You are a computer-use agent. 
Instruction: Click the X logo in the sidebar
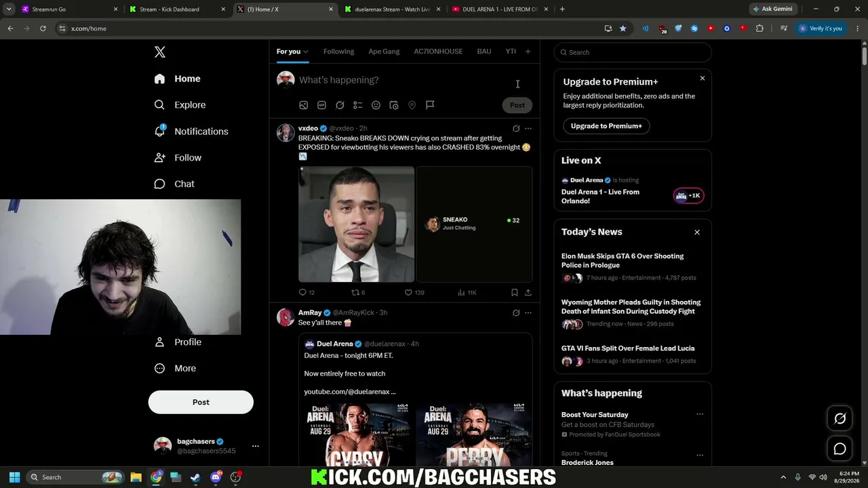coord(159,52)
